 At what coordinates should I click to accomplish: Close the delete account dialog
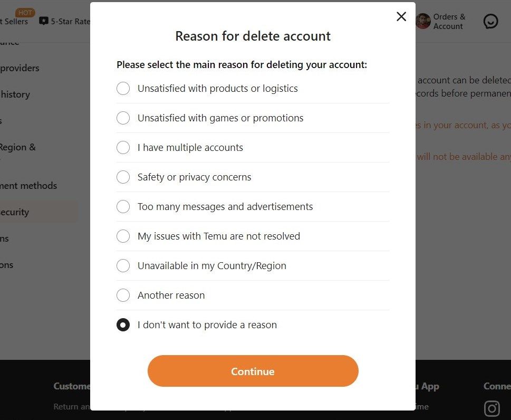pos(401,16)
